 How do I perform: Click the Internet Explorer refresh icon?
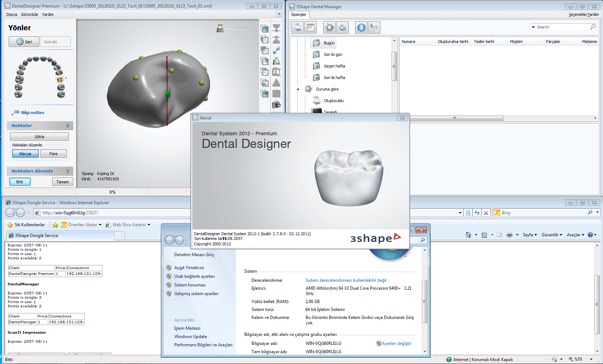click(x=477, y=213)
